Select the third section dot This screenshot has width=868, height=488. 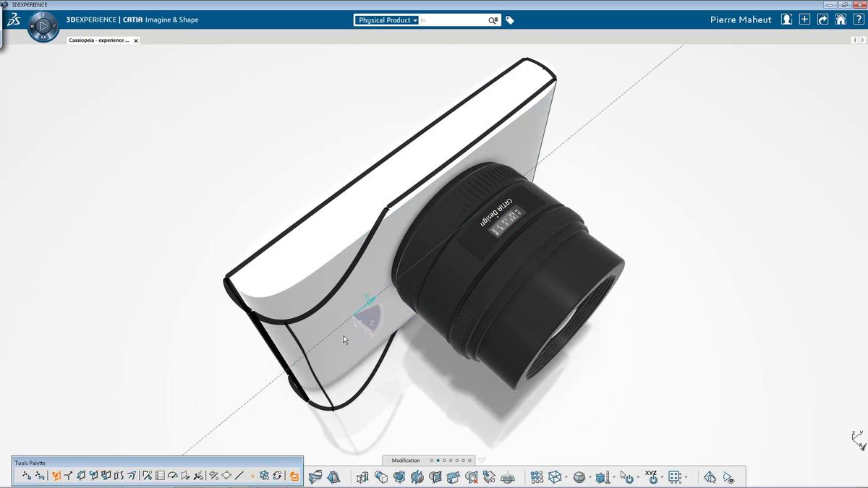coord(444,461)
